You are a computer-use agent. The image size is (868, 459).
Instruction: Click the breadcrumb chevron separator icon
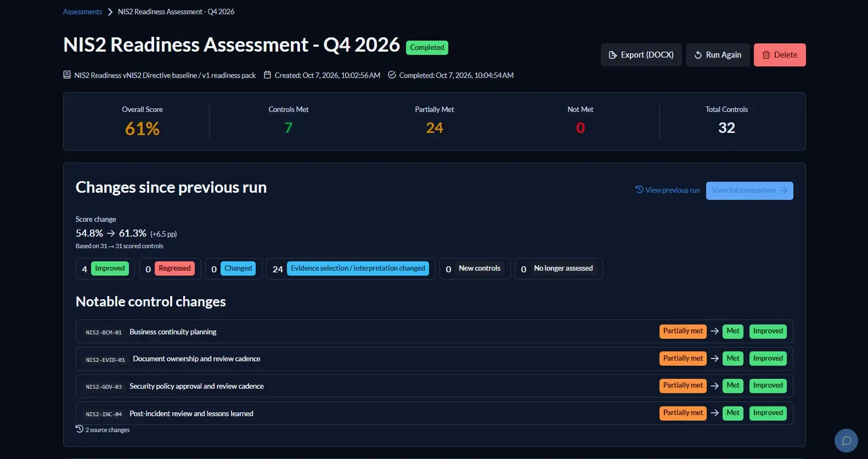click(x=110, y=12)
